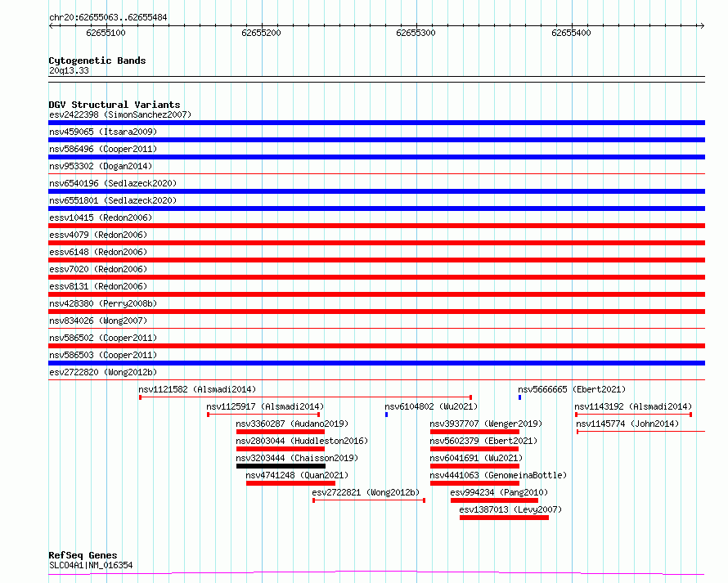Click the esv2422398 (SimonSanchez2007) variant label
This screenshot has width=728, height=583.
pyautogui.click(x=119, y=114)
